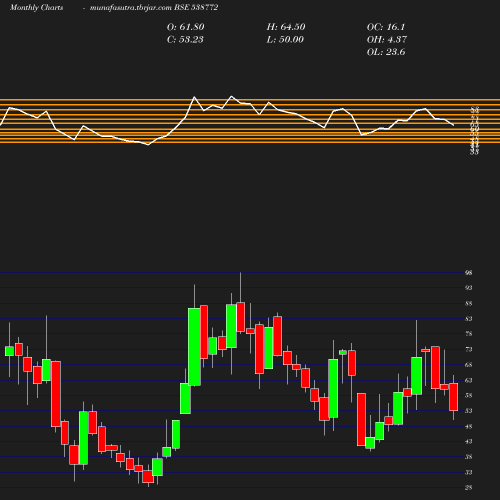Click the 43 price axis label

469,442
